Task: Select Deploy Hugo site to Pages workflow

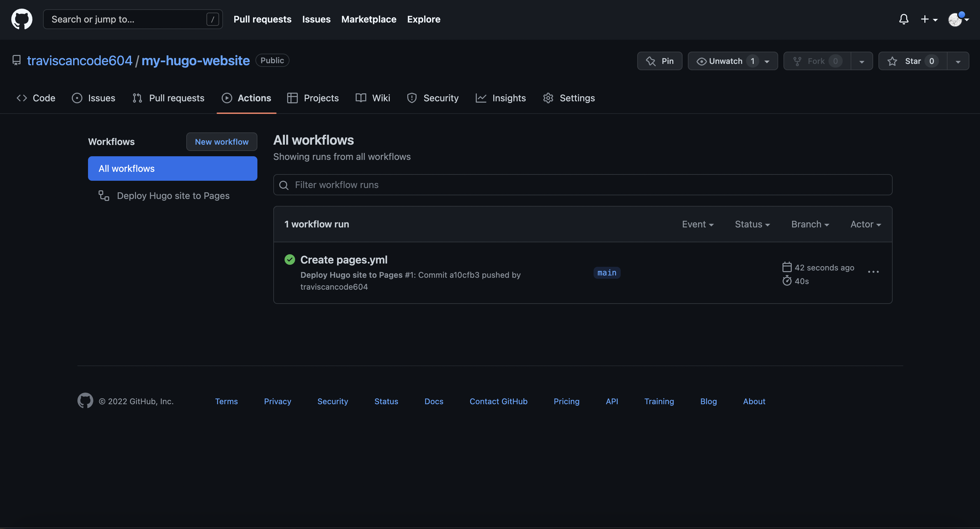Action: pos(172,196)
